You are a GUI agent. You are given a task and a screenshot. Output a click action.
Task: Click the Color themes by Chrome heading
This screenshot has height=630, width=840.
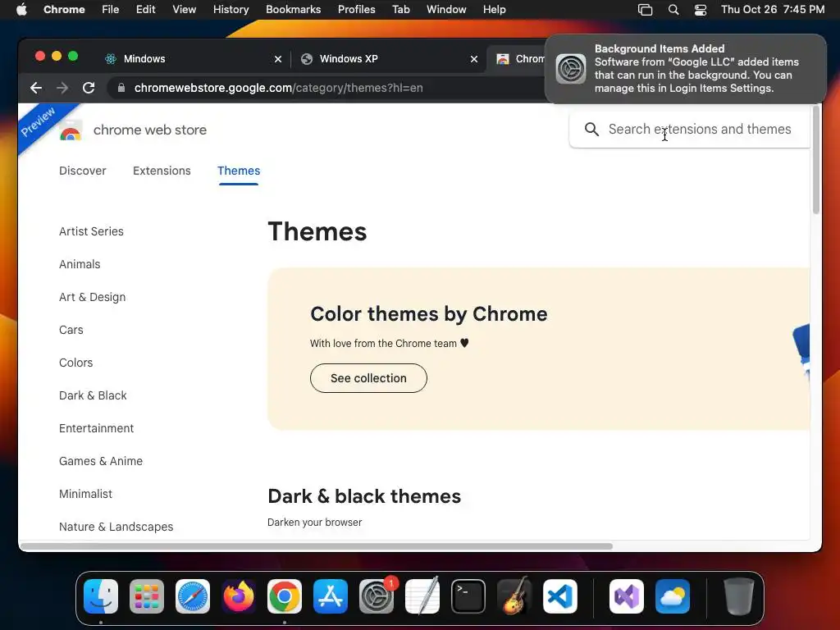[428, 314]
